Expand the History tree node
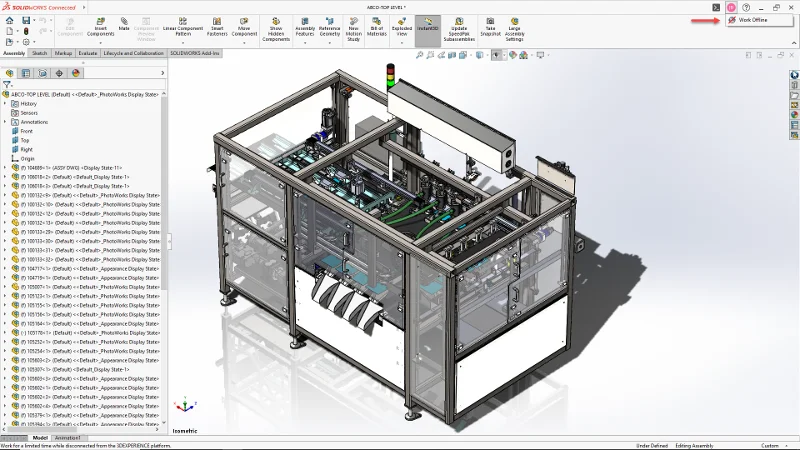This screenshot has height=450, width=800. (5, 104)
